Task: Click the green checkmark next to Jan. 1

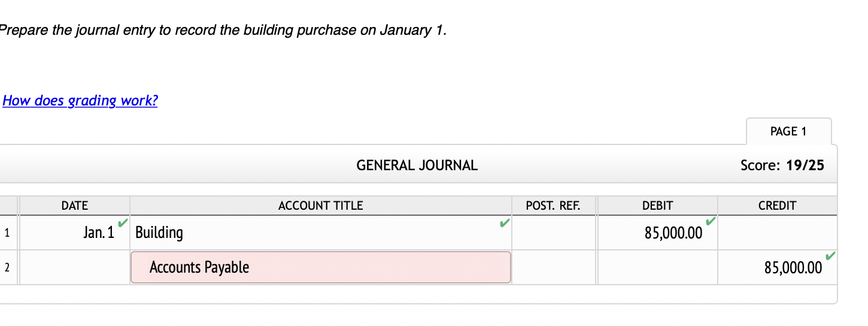Action: pyautogui.click(x=122, y=223)
